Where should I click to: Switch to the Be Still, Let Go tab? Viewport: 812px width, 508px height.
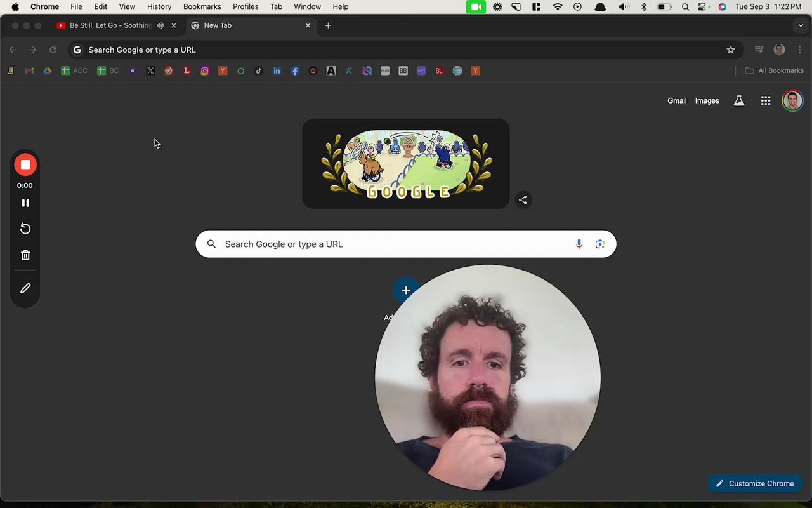click(110, 25)
